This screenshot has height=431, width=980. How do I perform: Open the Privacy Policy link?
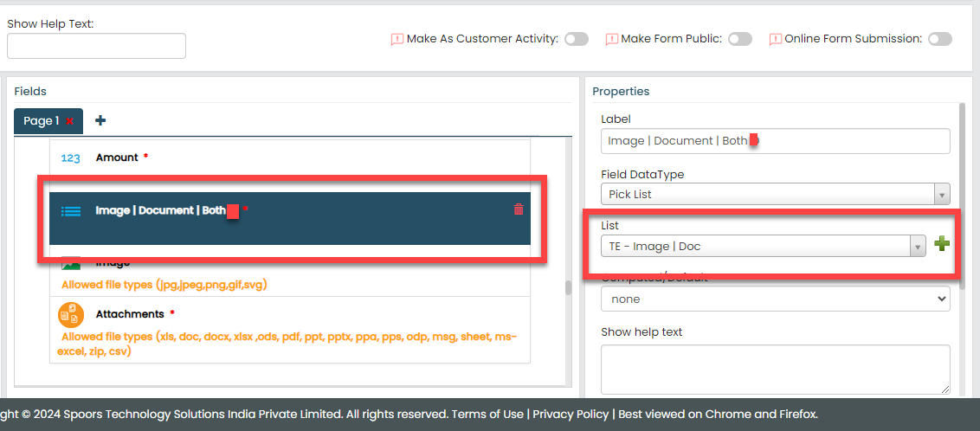click(x=571, y=414)
